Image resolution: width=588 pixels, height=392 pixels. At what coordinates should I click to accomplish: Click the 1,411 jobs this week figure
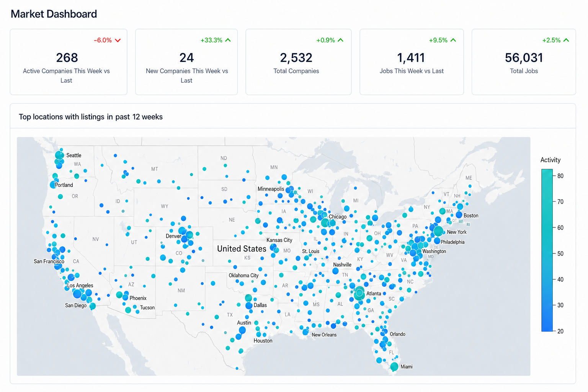(411, 58)
